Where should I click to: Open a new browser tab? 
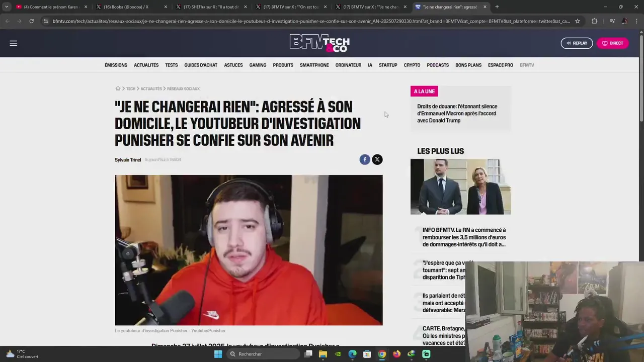point(497,7)
